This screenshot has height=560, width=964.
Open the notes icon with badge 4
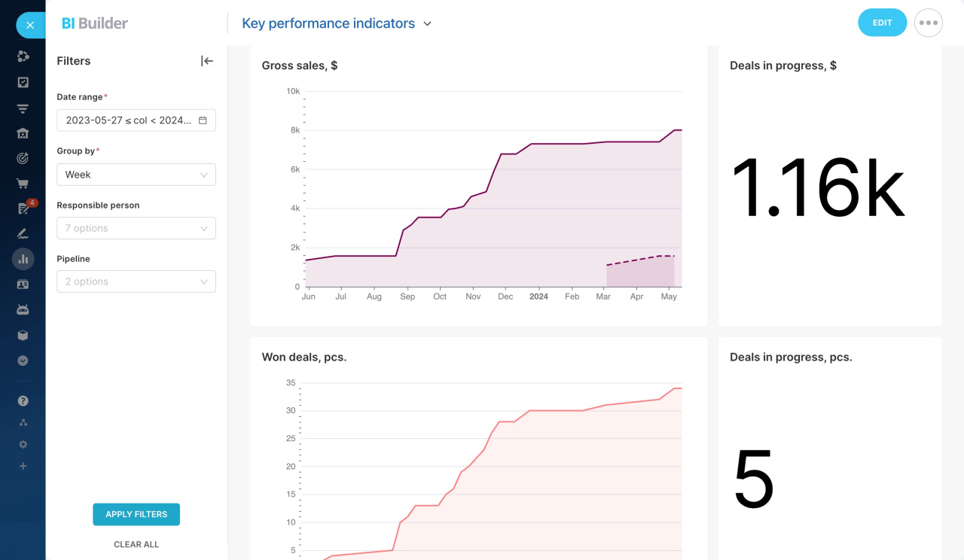23,208
